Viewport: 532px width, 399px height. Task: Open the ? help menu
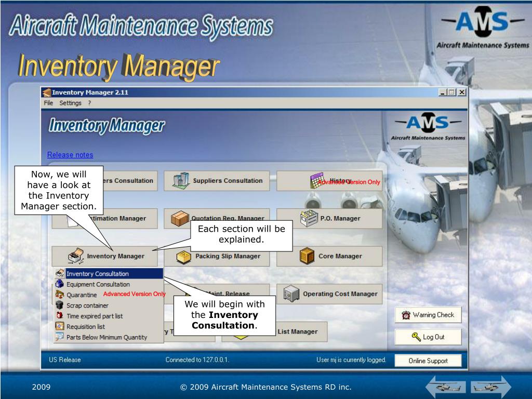(89, 103)
